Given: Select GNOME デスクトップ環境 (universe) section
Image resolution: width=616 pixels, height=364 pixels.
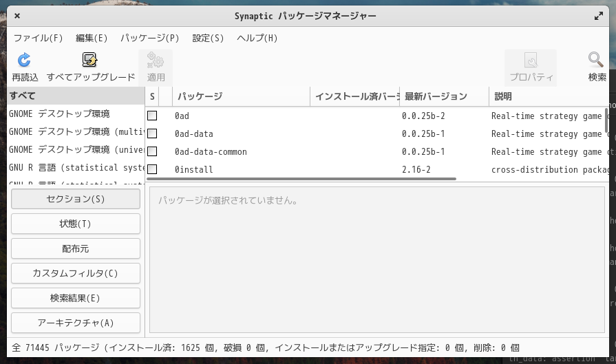Looking at the screenshot, I should pos(76,149).
